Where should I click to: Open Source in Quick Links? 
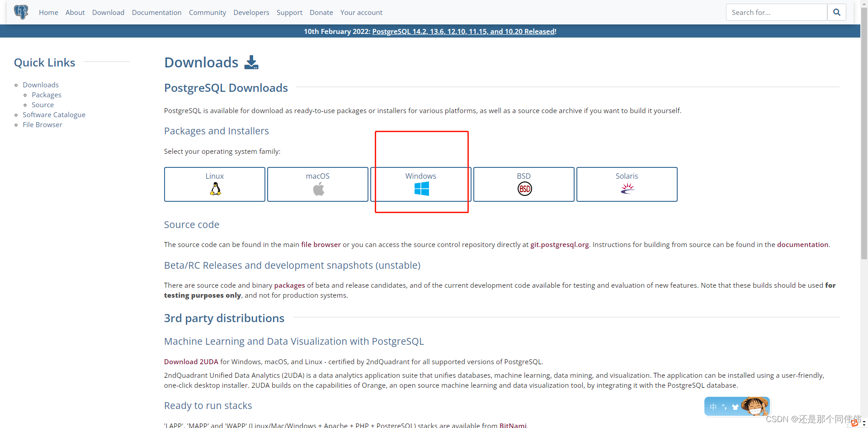coord(42,105)
